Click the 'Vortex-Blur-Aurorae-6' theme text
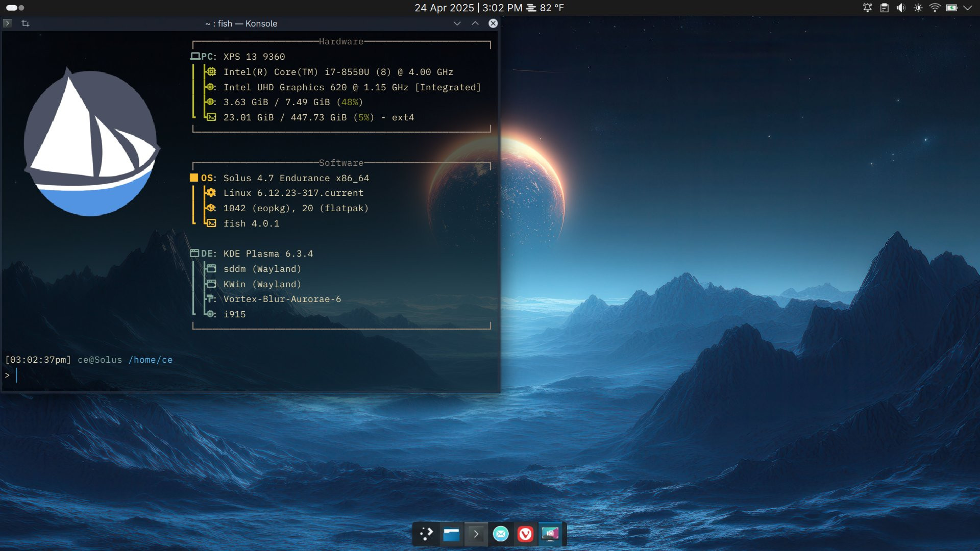The image size is (980, 551). point(282,299)
